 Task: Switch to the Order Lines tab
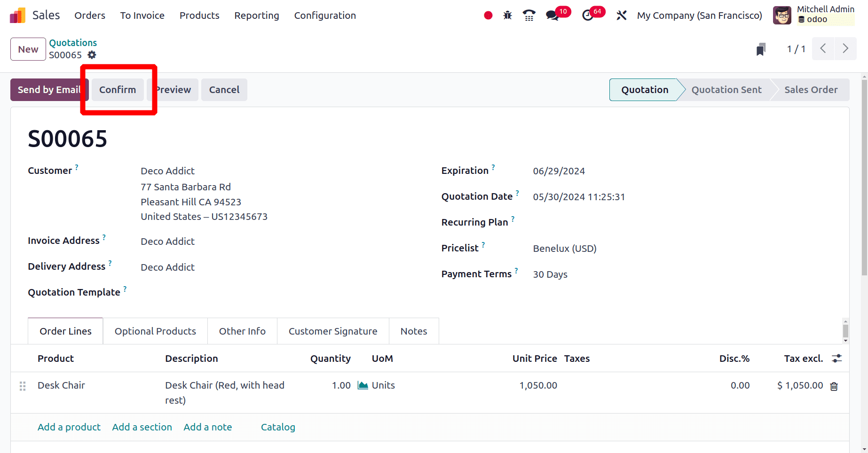65,331
